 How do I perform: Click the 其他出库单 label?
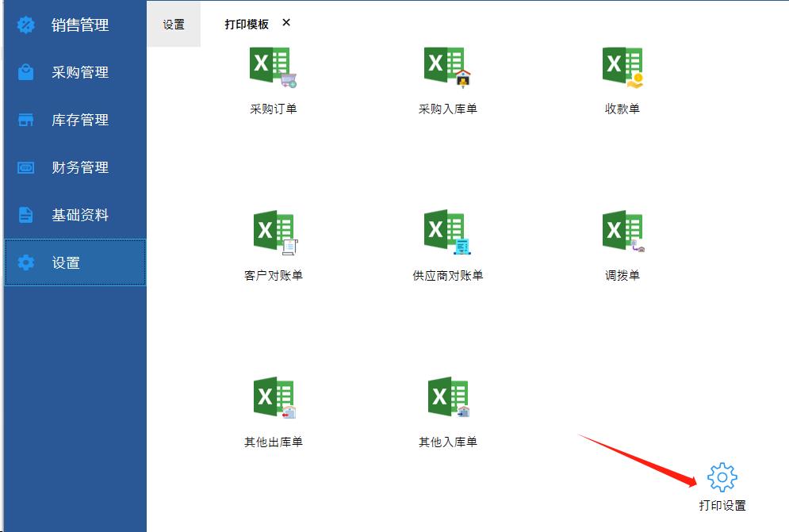274,442
